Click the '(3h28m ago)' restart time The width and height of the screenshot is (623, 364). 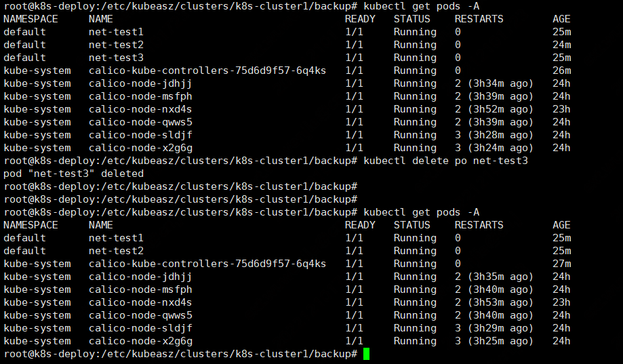pos(500,135)
